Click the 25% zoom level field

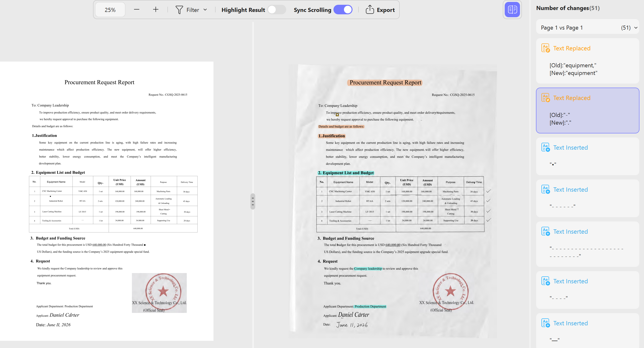pos(110,10)
